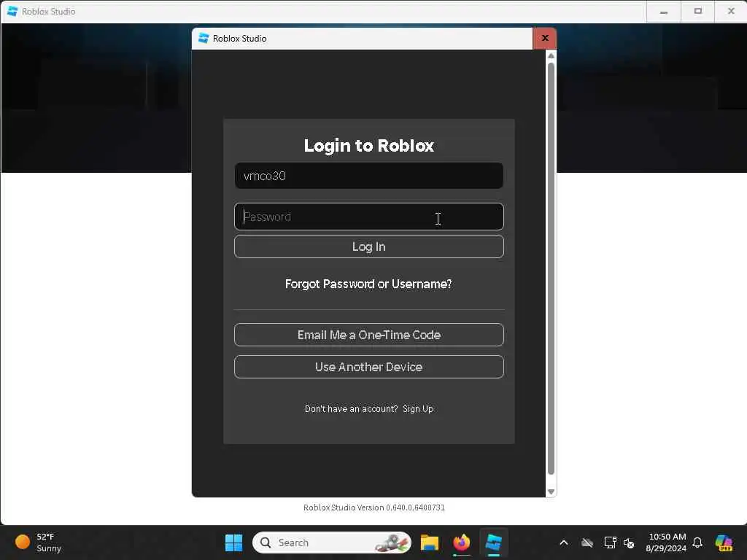
Task: Close the main Roblox Studio window
Action: (731, 12)
